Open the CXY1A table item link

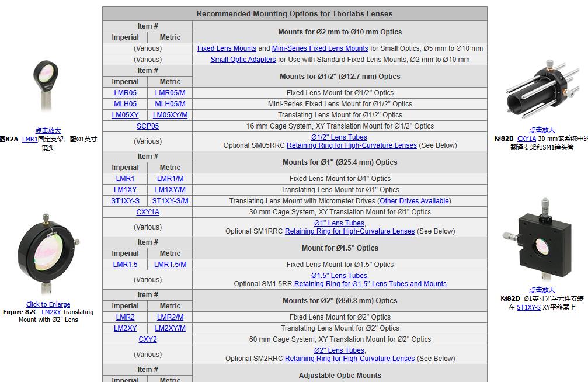click(x=147, y=212)
